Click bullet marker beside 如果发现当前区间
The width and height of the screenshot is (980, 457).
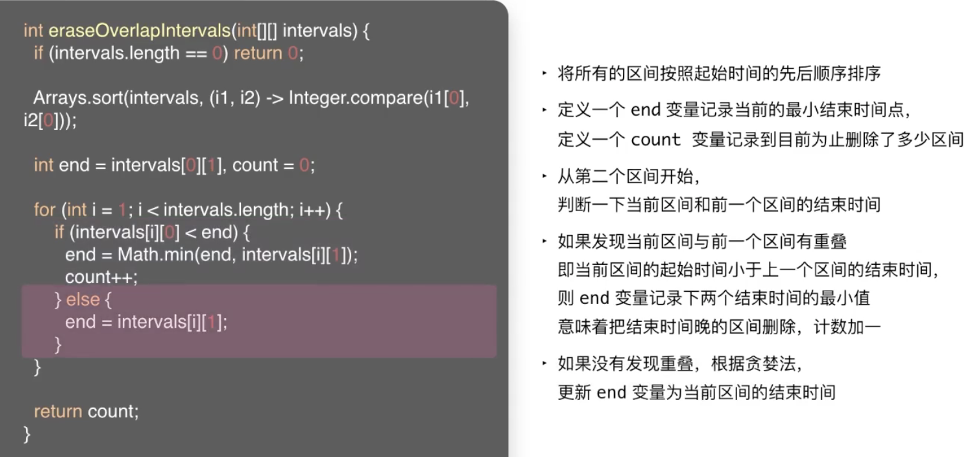(544, 242)
